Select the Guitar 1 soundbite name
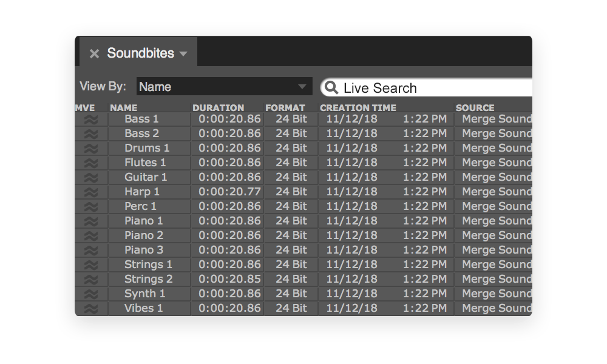Screen dimensions: 607x364 (x=146, y=177)
